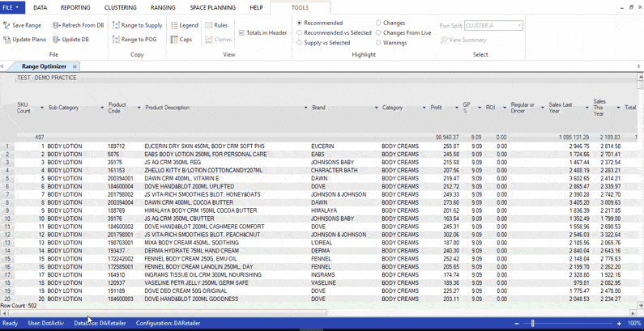This screenshot has width=644, height=331.
Task: Open the HELP ribbon tab
Action: (256, 7)
